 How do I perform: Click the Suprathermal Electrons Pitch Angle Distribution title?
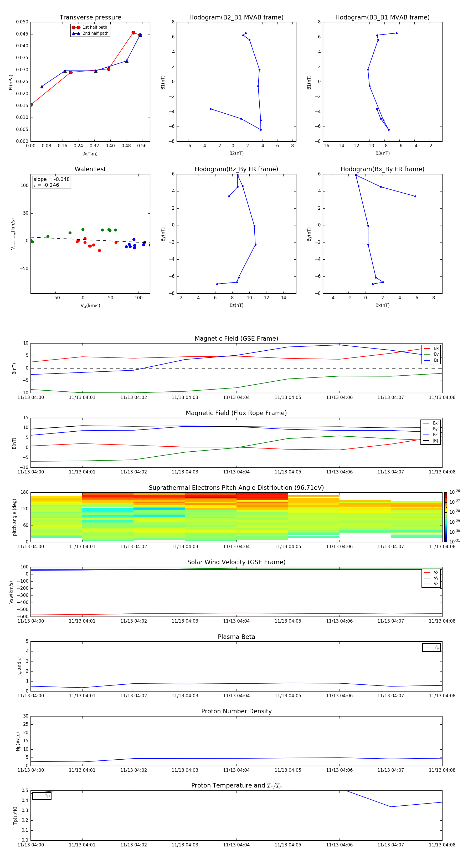[x=236, y=488]
